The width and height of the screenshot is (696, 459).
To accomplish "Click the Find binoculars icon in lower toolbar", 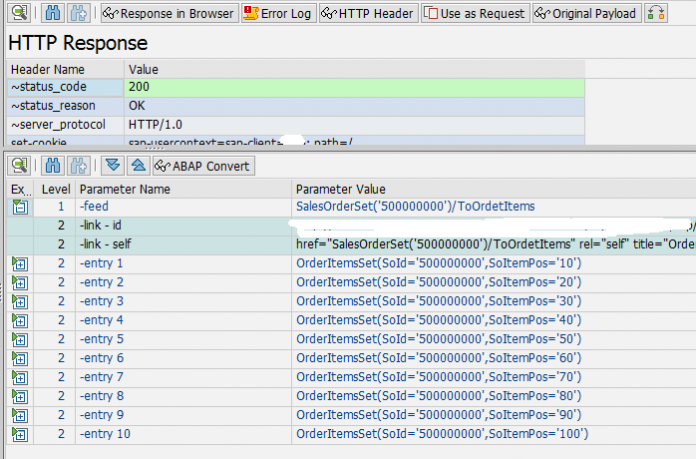I will pos(54,165).
